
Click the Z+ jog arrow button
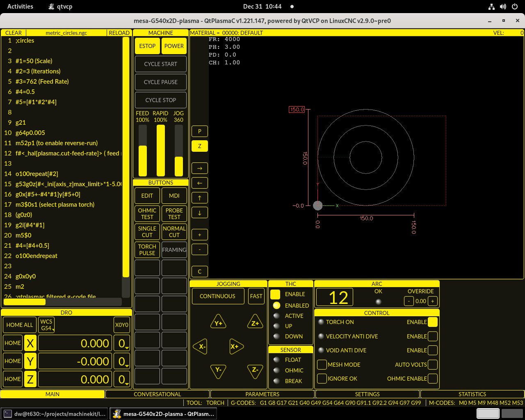point(255,322)
